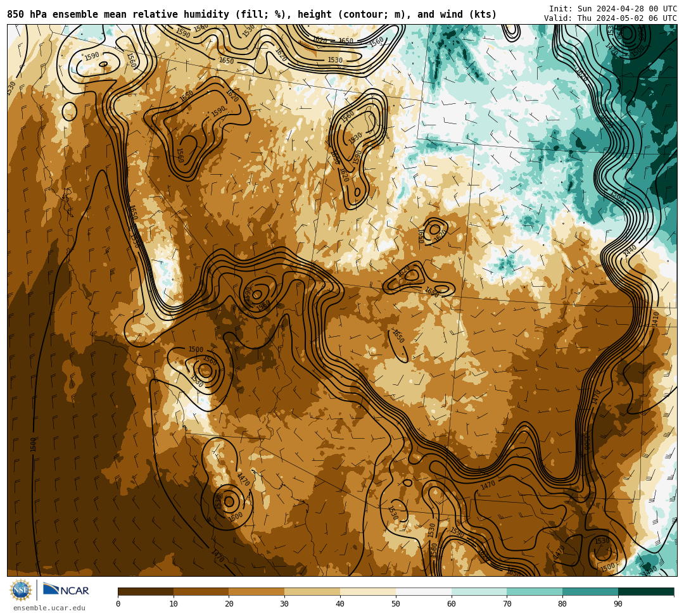Click the NSF logo
This screenshot has height=616, width=684.
point(20,590)
